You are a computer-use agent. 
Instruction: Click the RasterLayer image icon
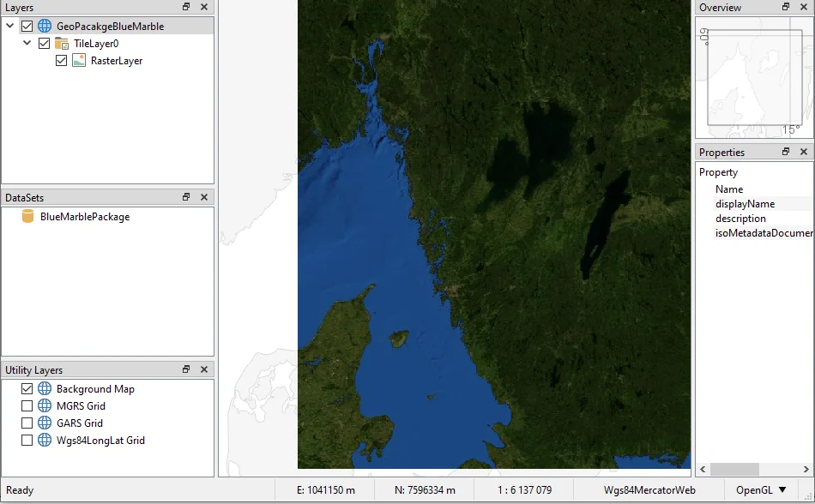pyautogui.click(x=79, y=61)
